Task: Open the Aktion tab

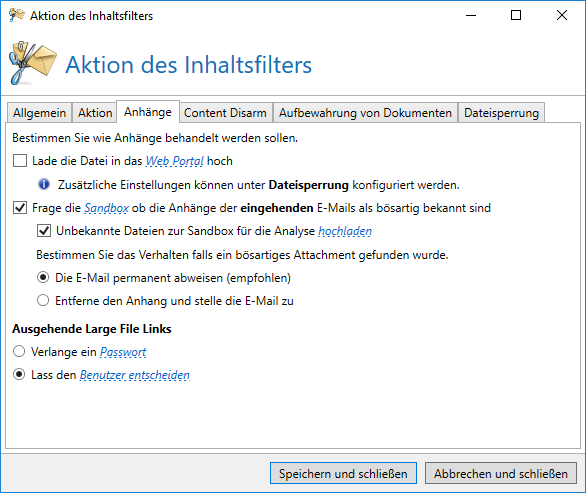Action: (x=95, y=113)
